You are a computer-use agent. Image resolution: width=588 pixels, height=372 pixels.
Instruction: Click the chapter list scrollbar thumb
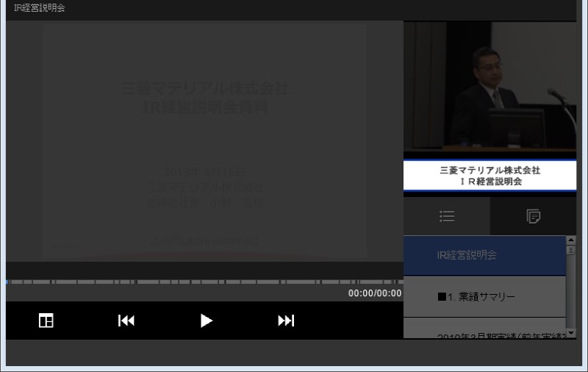pyautogui.click(x=571, y=250)
